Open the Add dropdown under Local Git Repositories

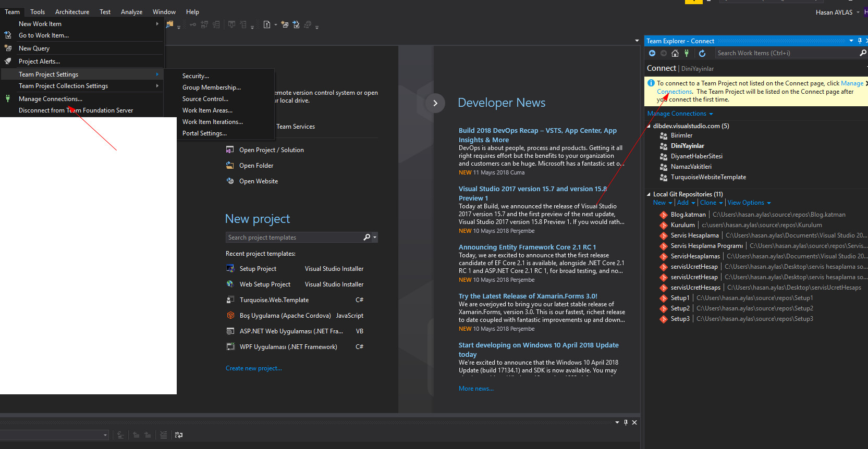pos(686,203)
